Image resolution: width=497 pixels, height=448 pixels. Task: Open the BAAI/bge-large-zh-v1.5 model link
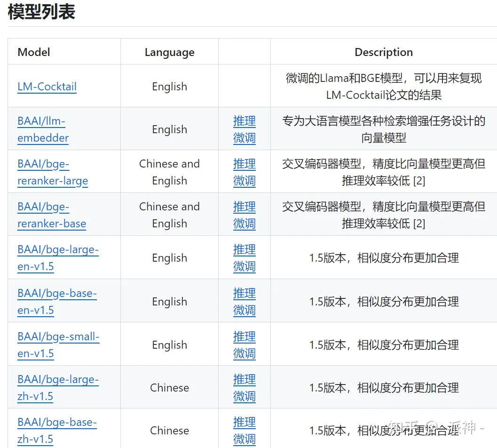click(x=58, y=388)
